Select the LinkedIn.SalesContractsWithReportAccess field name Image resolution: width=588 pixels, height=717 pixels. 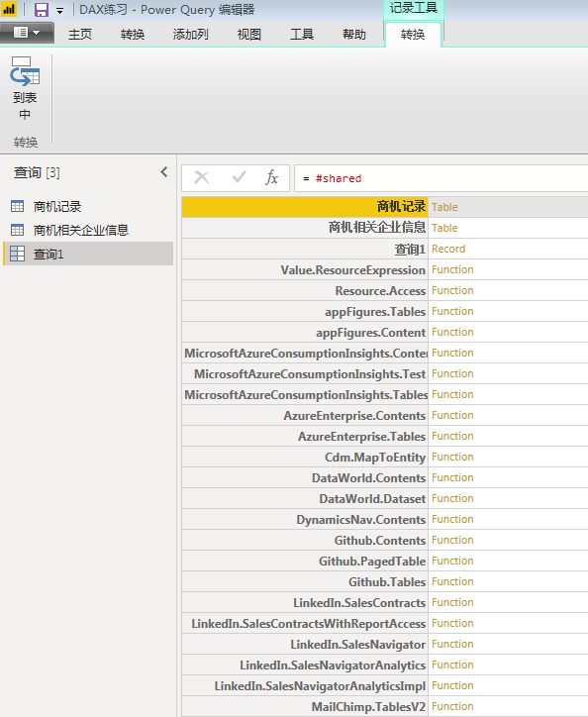point(305,623)
